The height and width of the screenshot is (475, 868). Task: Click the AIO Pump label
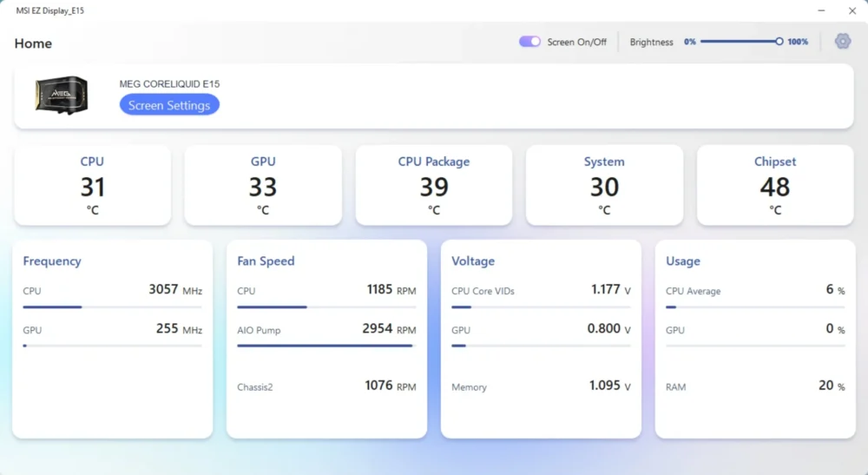pyautogui.click(x=259, y=331)
